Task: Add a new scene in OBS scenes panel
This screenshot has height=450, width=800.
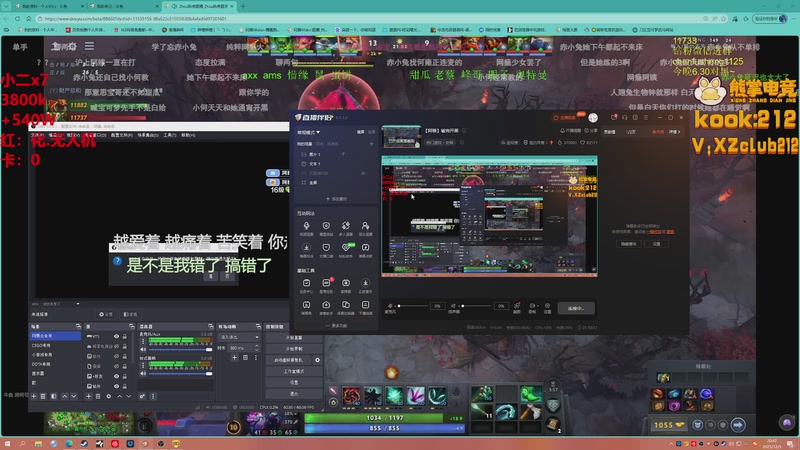Action: 34,396
